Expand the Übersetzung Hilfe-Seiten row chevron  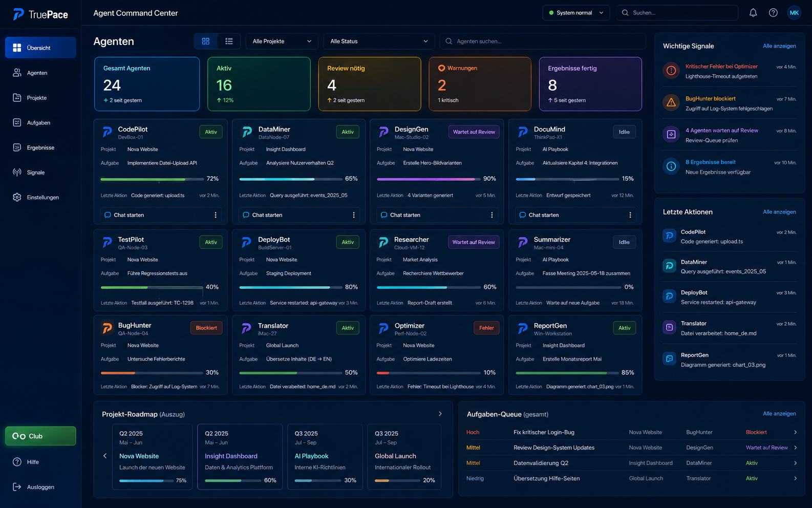pyautogui.click(x=795, y=478)
